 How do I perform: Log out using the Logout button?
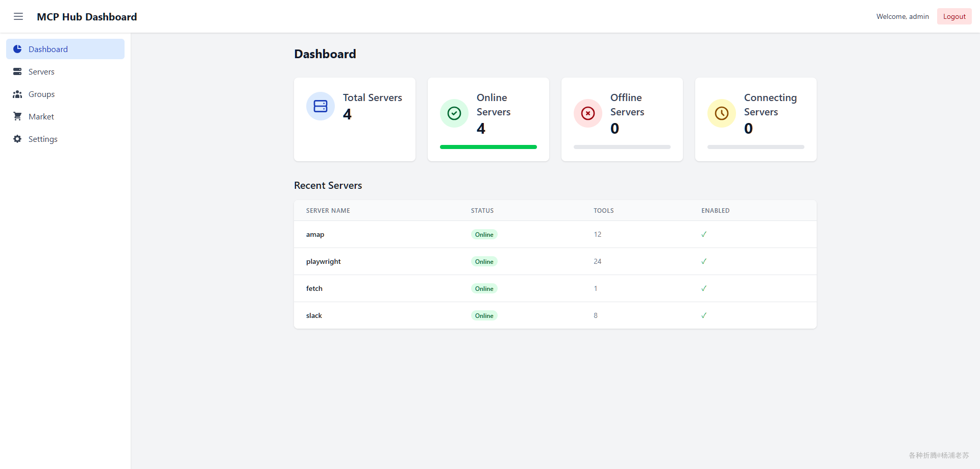[954, 16]
